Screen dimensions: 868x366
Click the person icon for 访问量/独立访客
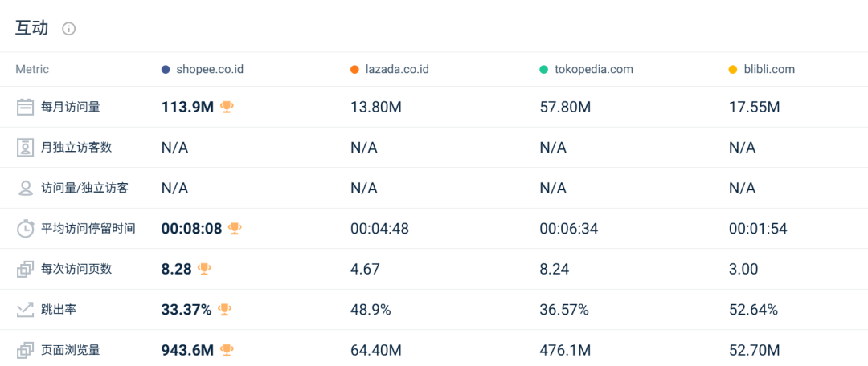[25, 188]
